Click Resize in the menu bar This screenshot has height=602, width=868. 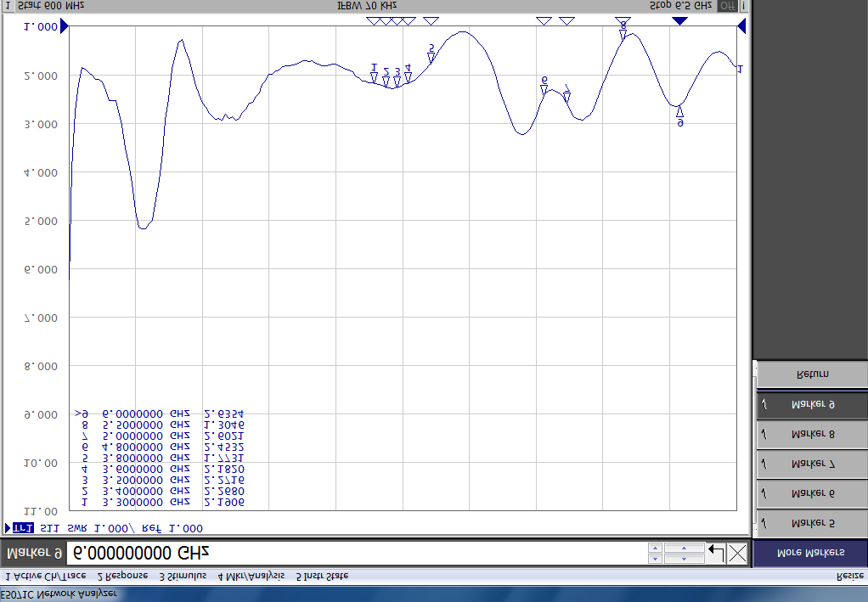click(849, 576)
